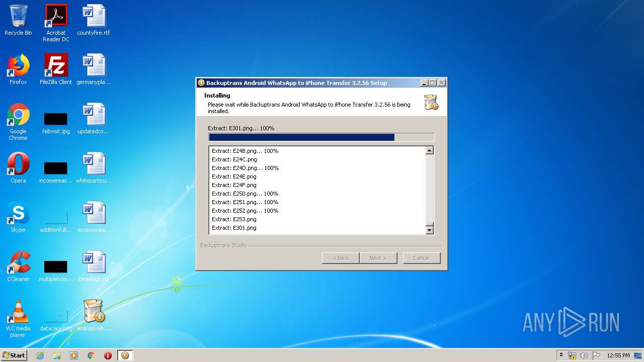
Task: Select incomereas... file on desktop
Action: pos(56,171)
